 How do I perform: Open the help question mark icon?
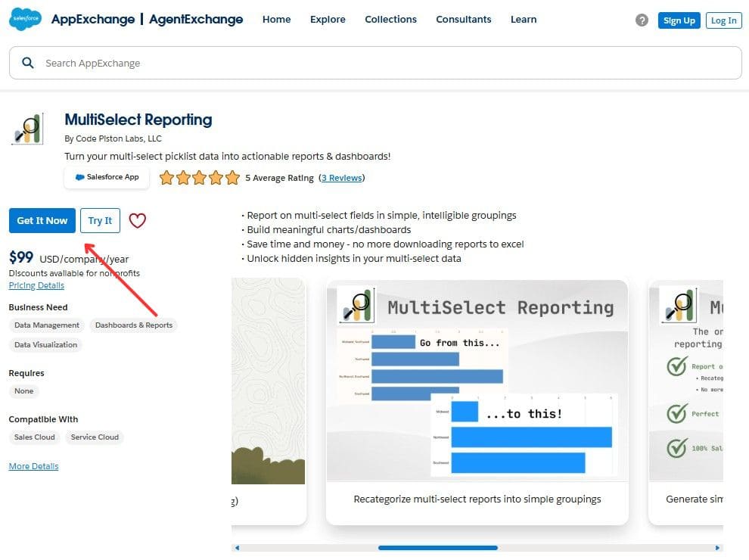(x=642, y=20)
